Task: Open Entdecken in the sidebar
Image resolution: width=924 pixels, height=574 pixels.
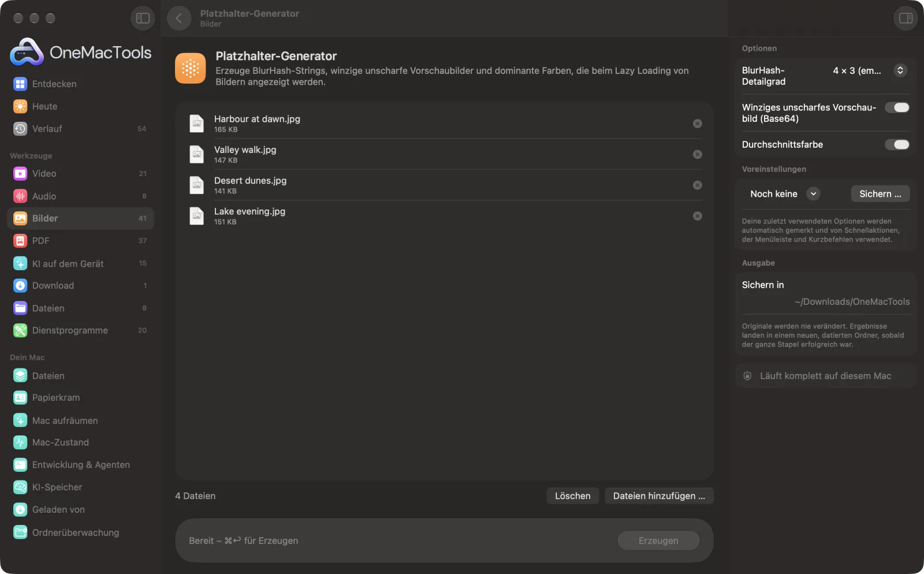Action: (80, 84)
